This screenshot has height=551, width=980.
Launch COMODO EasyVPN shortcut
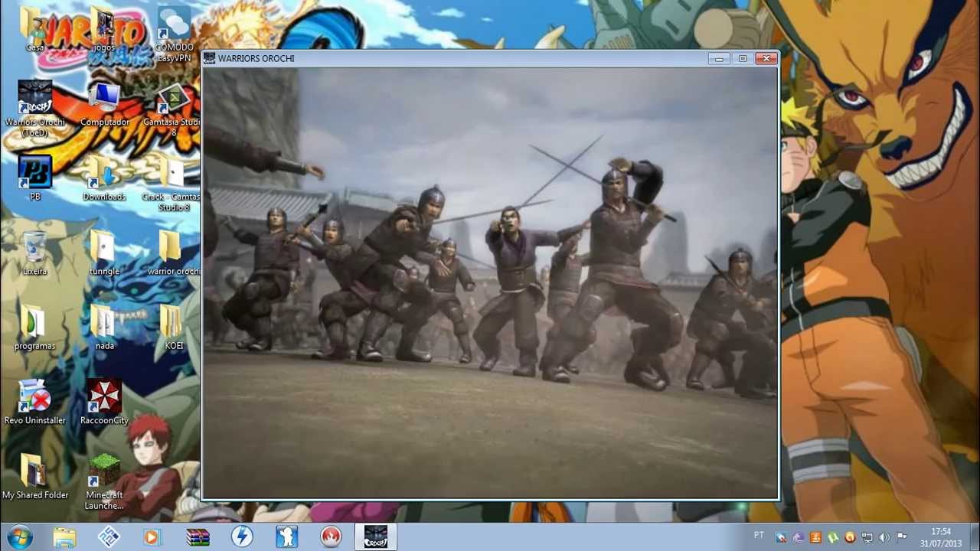174,34
